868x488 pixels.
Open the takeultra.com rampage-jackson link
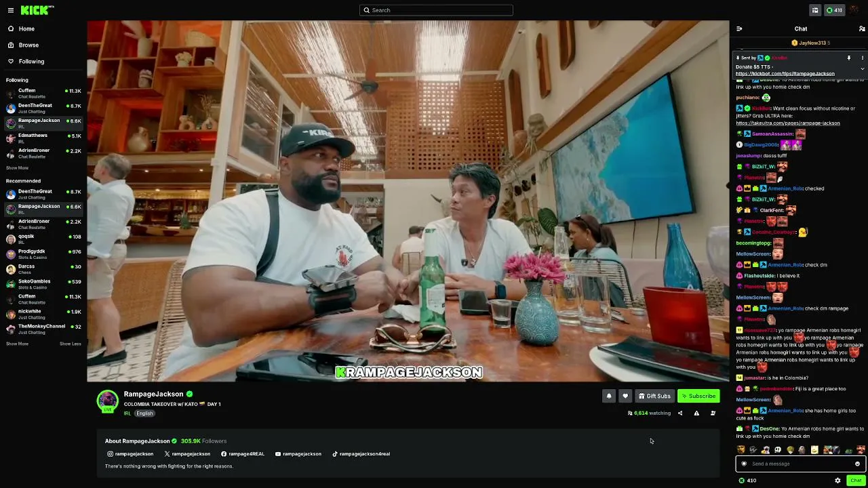click(788, 123)
